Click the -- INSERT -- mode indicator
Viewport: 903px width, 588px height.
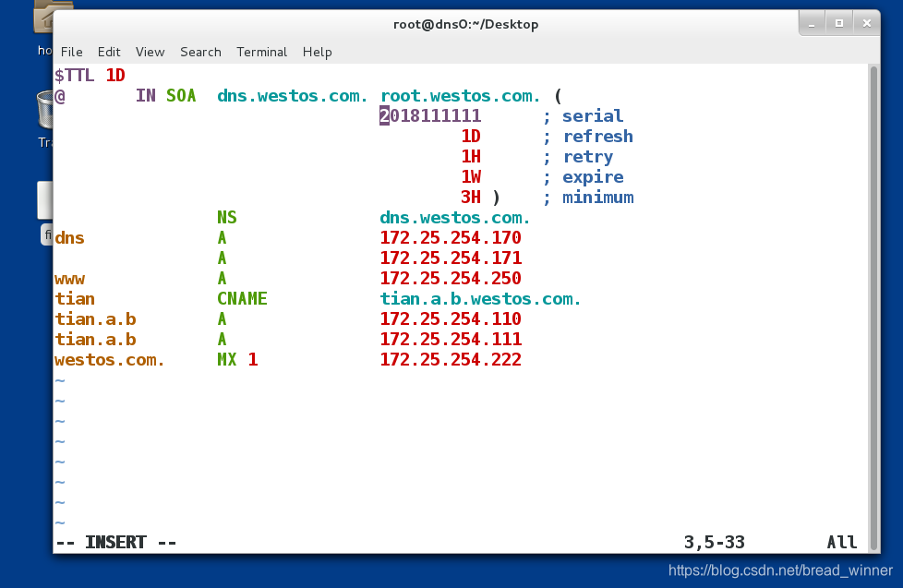[x=115, y=543]
